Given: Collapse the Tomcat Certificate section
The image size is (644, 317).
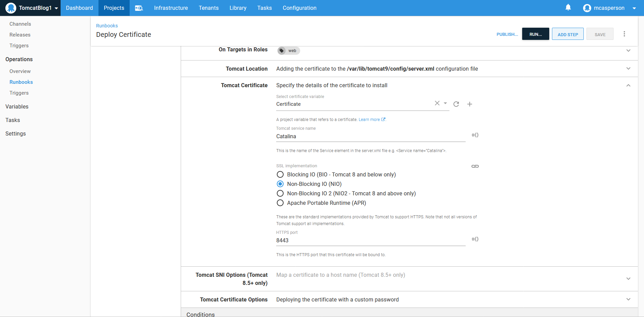Looking at the screenshot, I should click(x=628, y=86).
